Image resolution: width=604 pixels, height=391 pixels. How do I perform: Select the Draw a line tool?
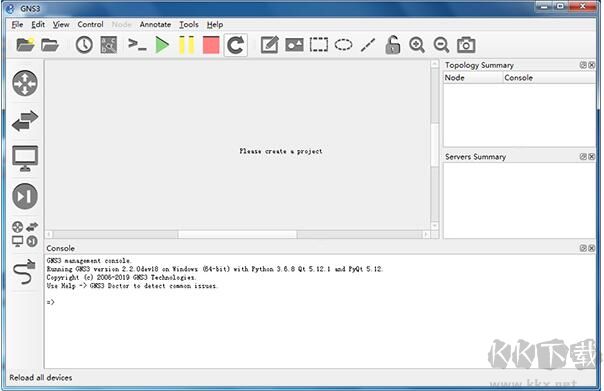pyautogui.click(x=368, y=45)
